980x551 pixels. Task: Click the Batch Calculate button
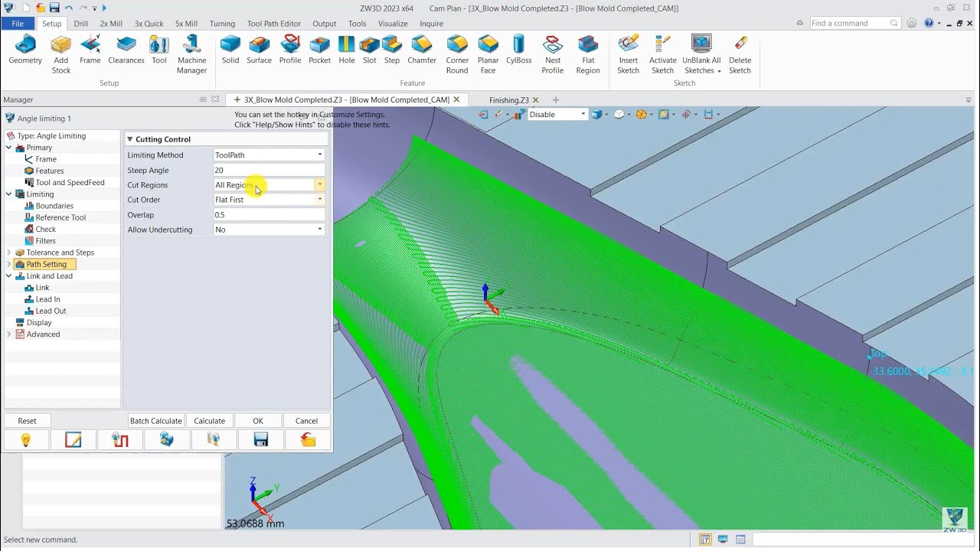(156, 421)
